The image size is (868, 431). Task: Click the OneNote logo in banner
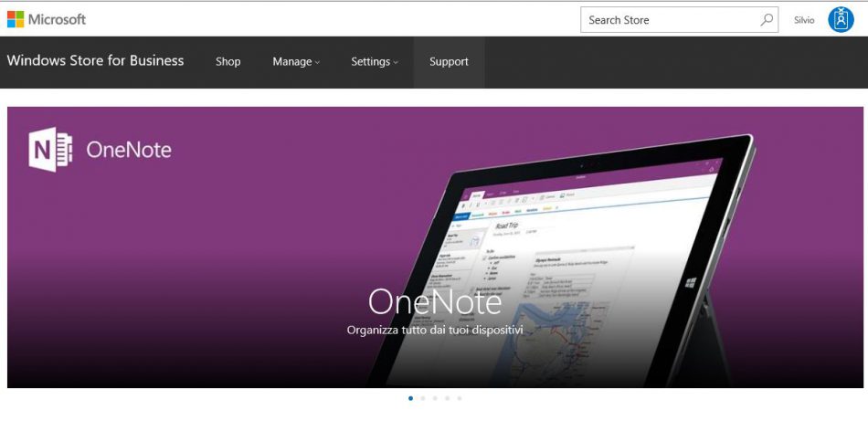[x=101, y=150]
